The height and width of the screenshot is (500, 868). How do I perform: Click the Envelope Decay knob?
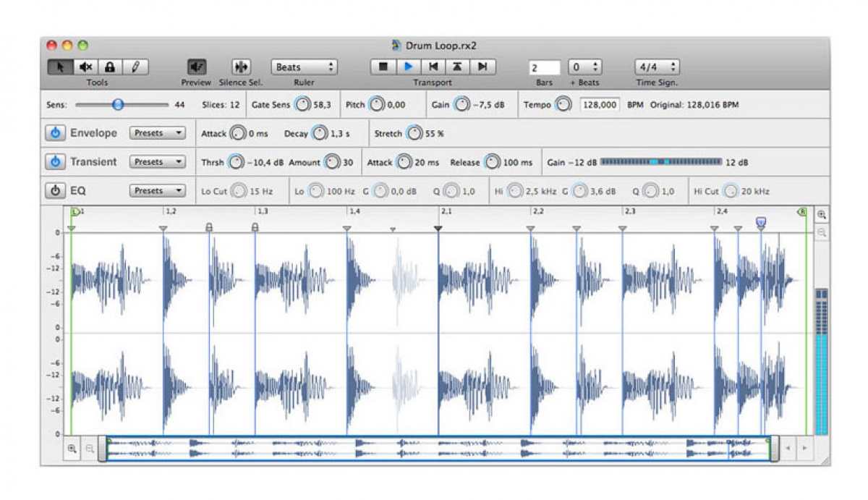click(x=319, y=134)
